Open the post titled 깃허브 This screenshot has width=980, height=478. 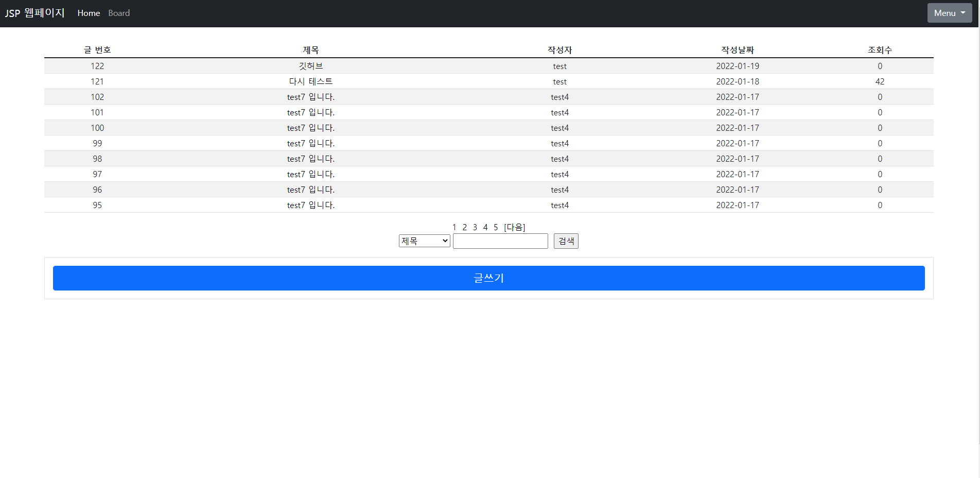tap(311, 66)
